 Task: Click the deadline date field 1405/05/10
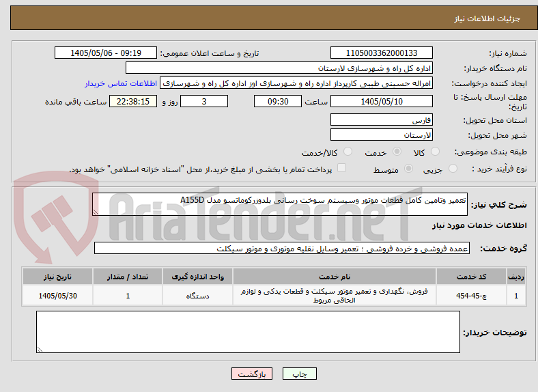point(382,101)
